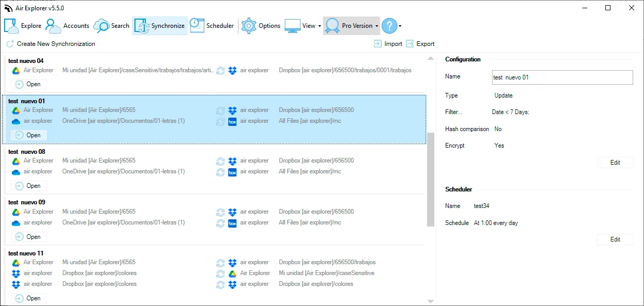Open the Options gear icon
This screenshot has height=306, width=644.
(249, 26)
